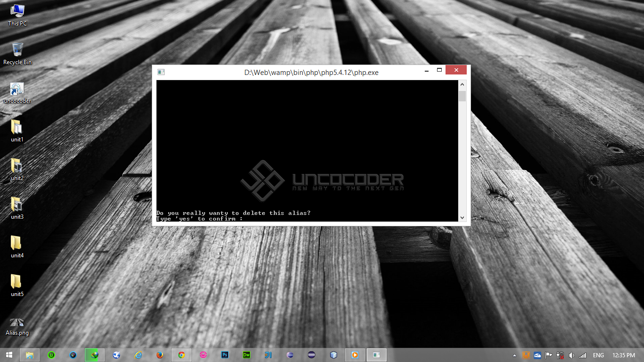This screenshot has height=362, width=644.
Task: Close the php.exe console window
Action: [456, 70]
